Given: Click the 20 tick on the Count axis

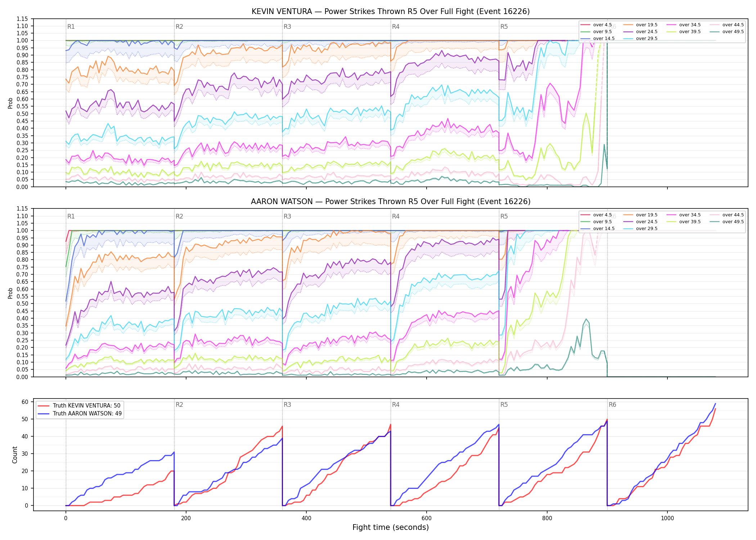Looking at the screenshot, I should tap(25, 471).
